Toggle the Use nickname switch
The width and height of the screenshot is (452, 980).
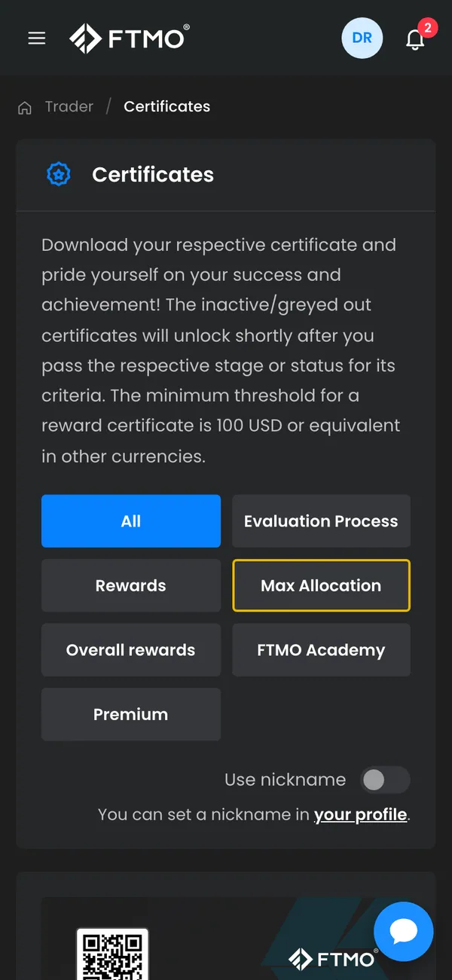click(x=384, y=780)
